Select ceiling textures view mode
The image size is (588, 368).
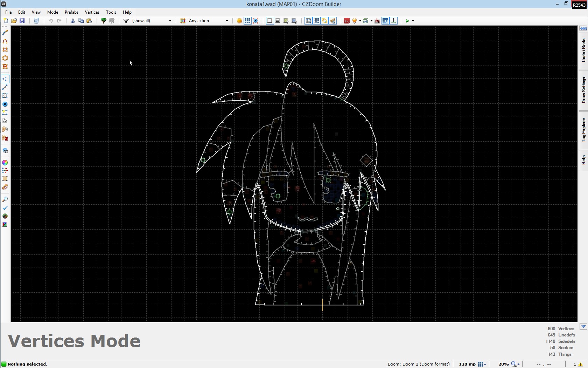tap(294, 21)
